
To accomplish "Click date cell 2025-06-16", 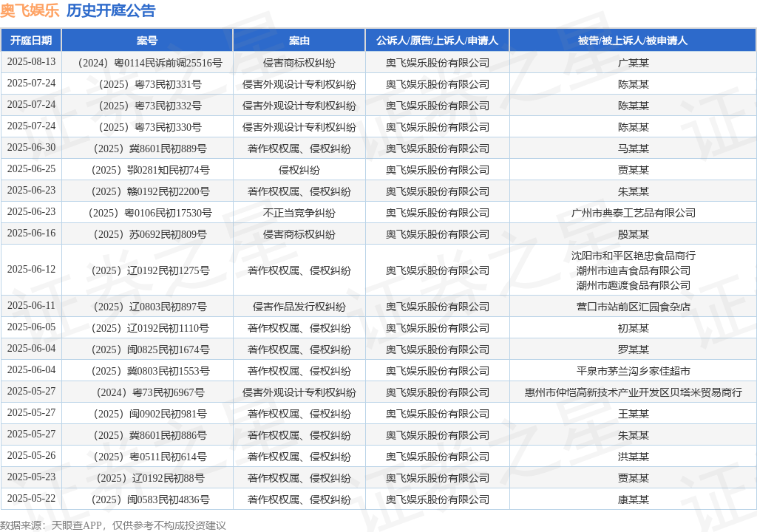I will coord(31,233).
